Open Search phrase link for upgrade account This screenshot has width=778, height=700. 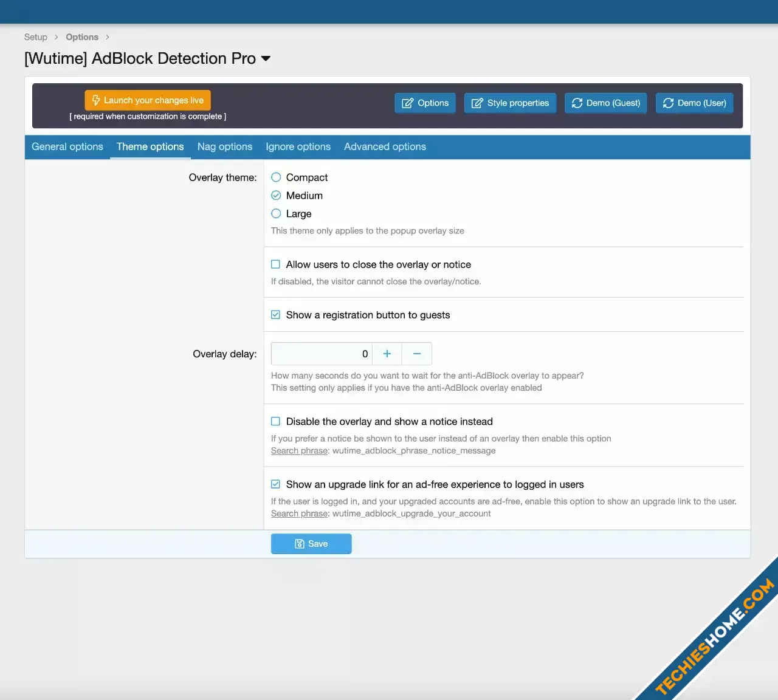[x=299, y=513]
